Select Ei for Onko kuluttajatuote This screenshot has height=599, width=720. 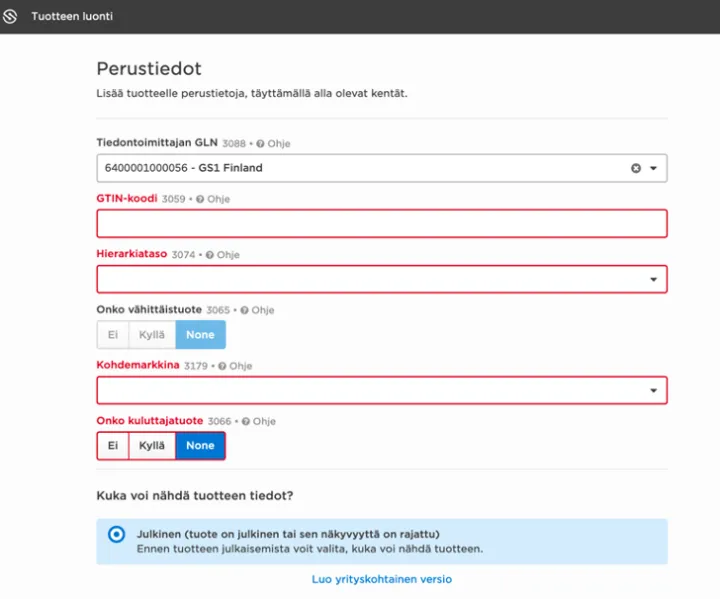pos(113,446)
